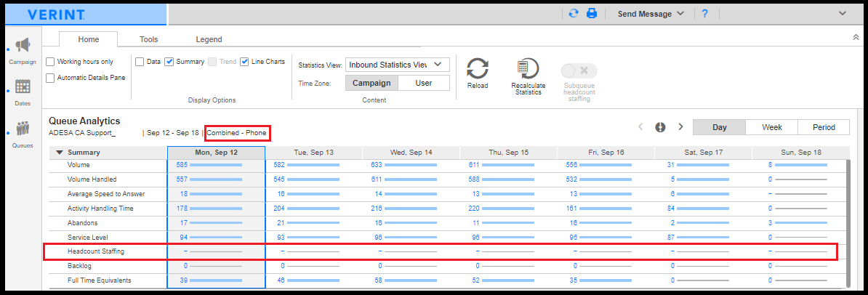
Task: Select Fri, Sep 16 column header
Action: click(x=606, y=152)
